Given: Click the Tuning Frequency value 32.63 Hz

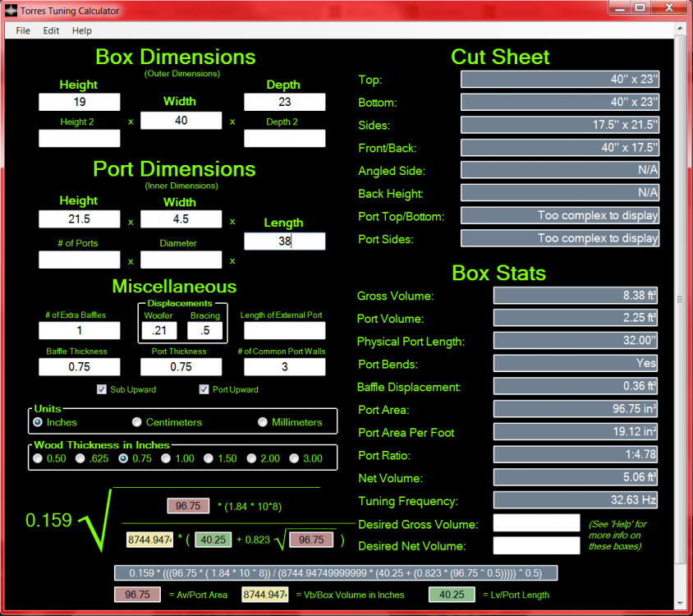Looking at the screenshot, I should [576, 500].
